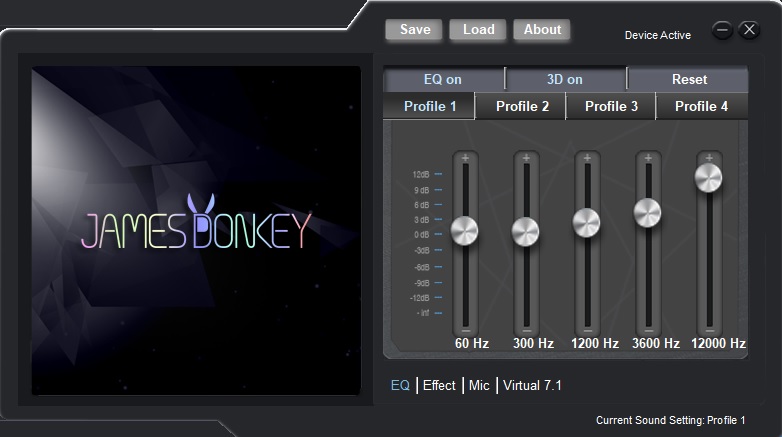Click the 12dB scale label

421,175
